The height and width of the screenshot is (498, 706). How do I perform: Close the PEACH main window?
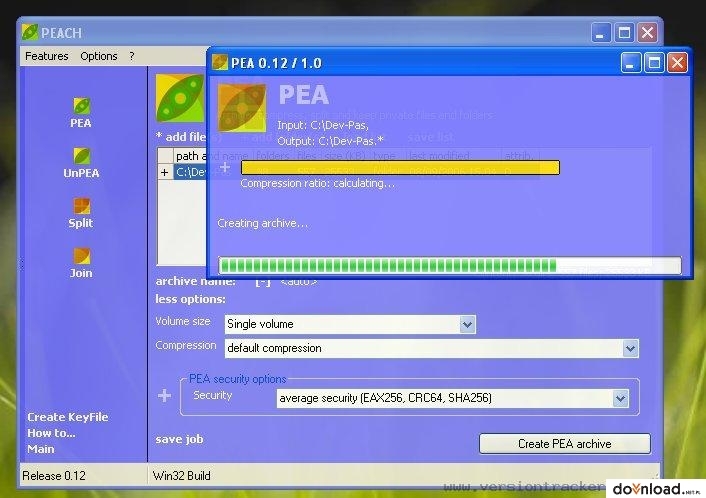tap(647, 32)
